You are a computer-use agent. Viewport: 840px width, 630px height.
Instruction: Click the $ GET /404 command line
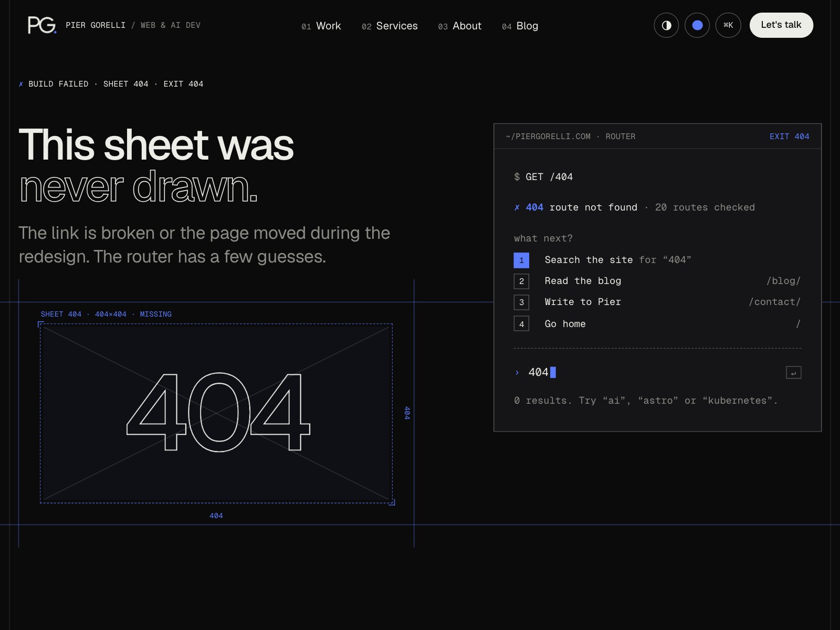(x=543, y=177)
